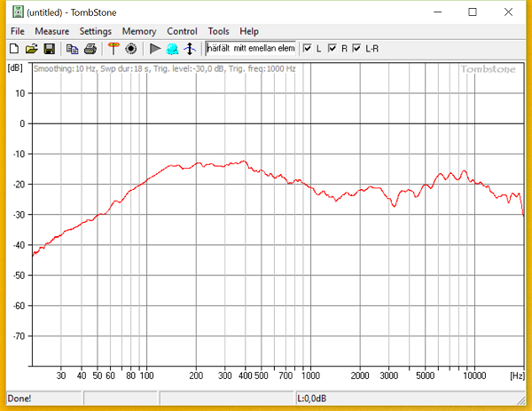Click the [Hz] axis unit label
This screenshot has width=532, height=411.
(517, 375)
